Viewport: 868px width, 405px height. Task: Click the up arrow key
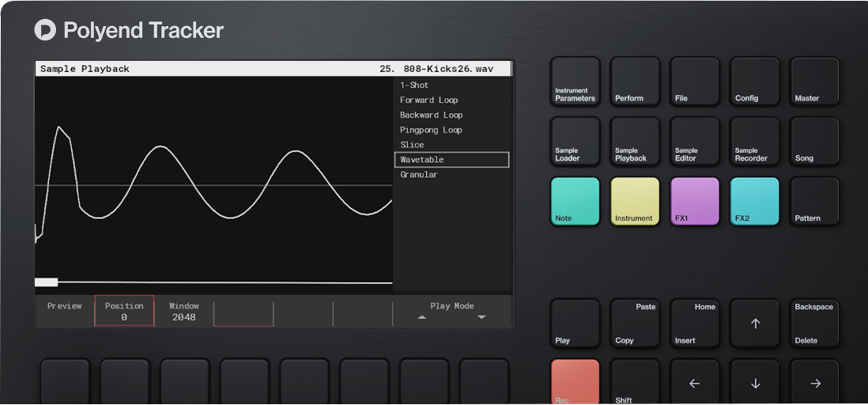click(754, 324)
